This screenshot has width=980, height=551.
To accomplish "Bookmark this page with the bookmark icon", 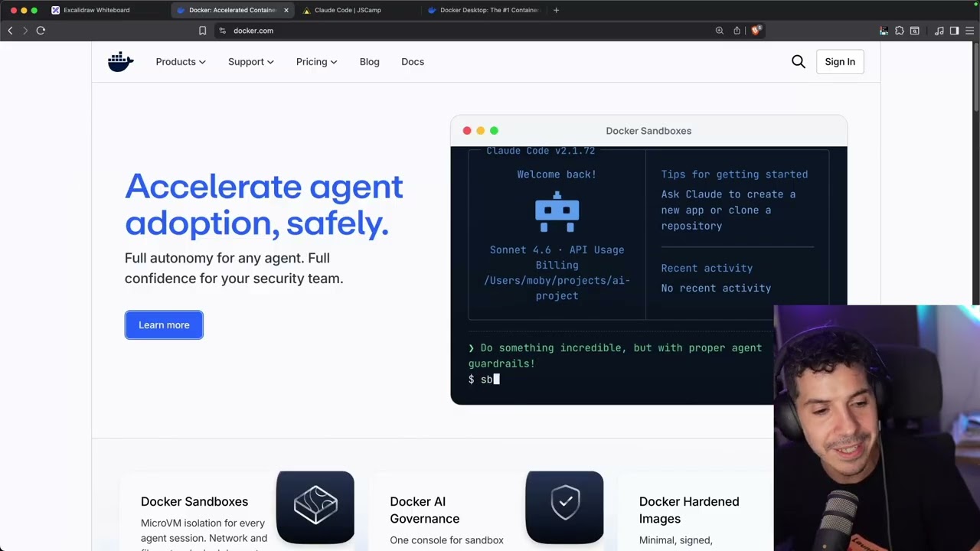I will point(202,31).
